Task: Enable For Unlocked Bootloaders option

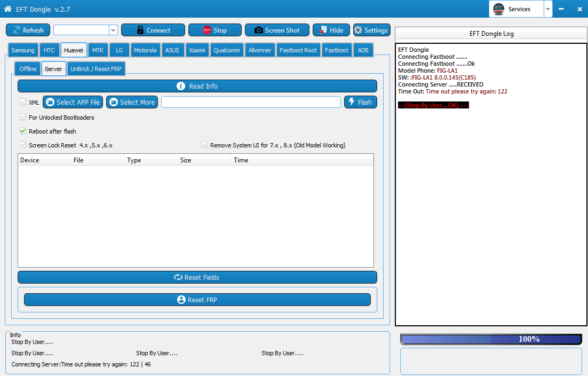Action: 23,117
